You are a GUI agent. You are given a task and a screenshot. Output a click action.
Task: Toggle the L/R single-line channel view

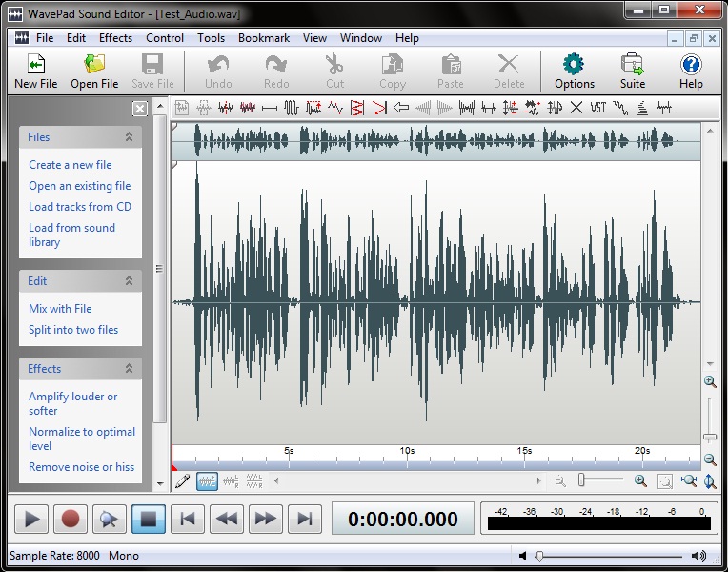point(231,480)
